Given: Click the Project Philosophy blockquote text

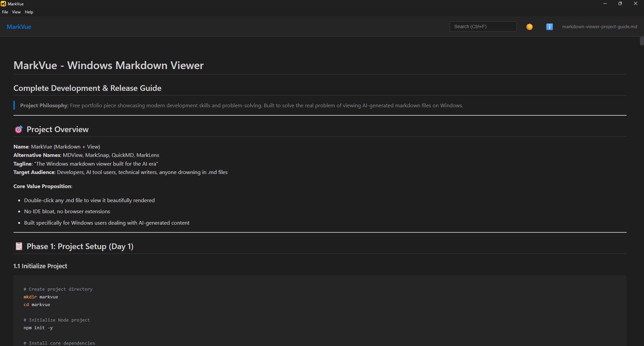Looking at the screenshot, I should [x=241, y=106].
